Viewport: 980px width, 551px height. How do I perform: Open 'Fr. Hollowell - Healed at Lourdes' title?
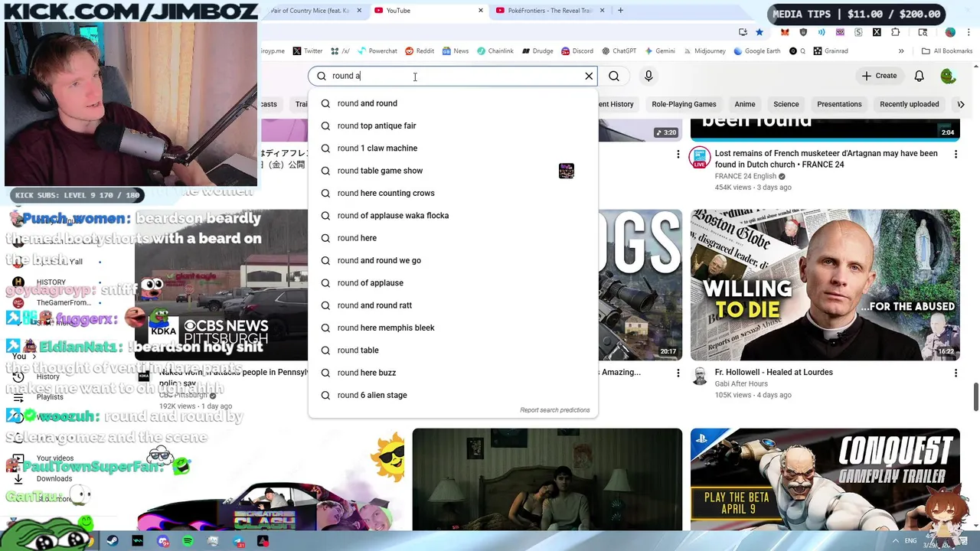(x=774, y=372)
